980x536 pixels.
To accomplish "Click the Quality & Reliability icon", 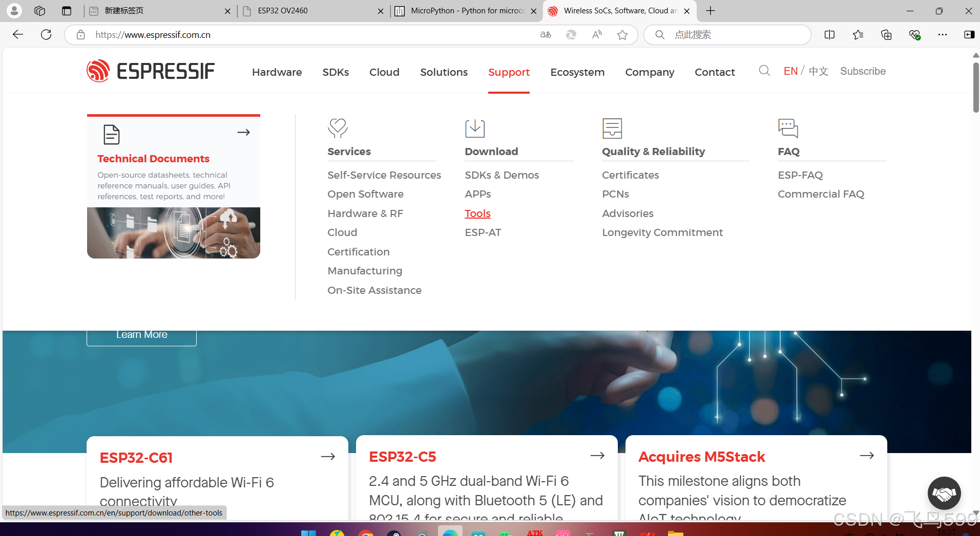I will (612, 128).
